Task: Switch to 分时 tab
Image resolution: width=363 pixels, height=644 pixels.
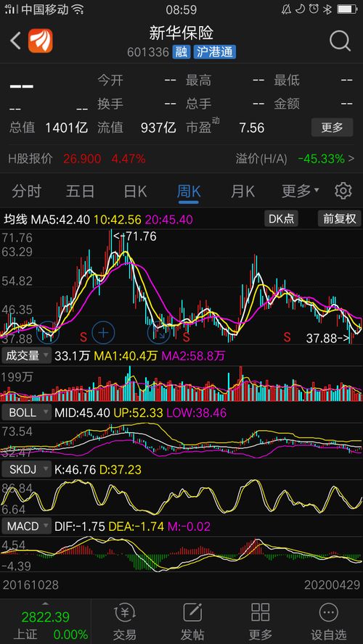Action: tap(26, 191)
